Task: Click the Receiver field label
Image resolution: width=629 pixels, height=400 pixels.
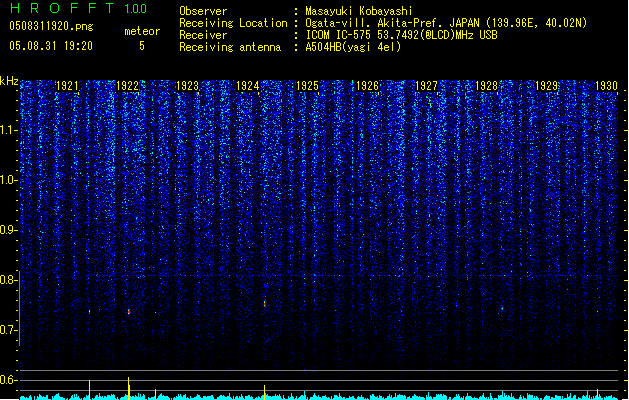Action: coord(203,35)
